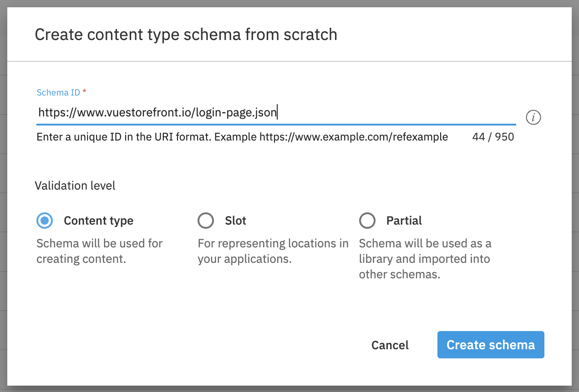Click the character counter showing 44 / 950

coord(493,136)
